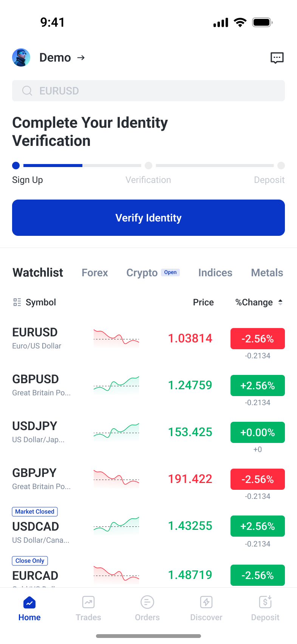
Task: Switch to the Crypto tab
Action: pyautogui.click(x=142, y=272)
